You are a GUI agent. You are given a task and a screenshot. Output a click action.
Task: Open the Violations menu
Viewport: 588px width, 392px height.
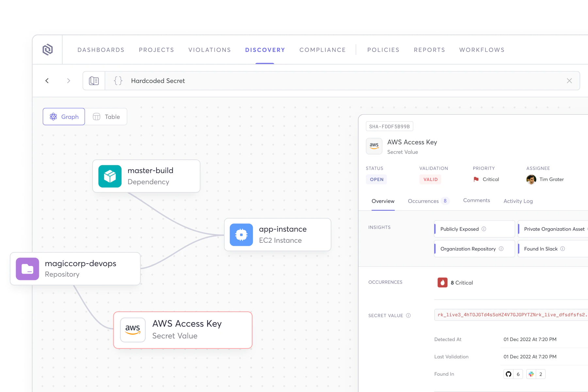[209, 50]
